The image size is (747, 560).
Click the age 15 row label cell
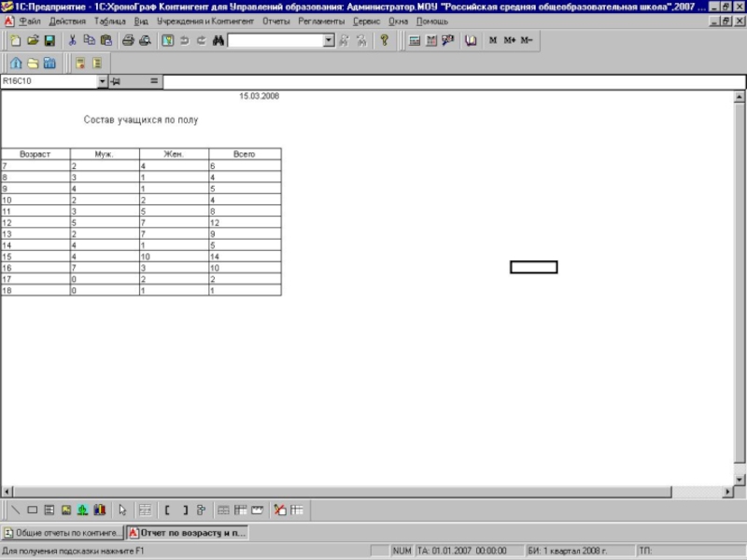pyautogui.click(x=35, y=257)
